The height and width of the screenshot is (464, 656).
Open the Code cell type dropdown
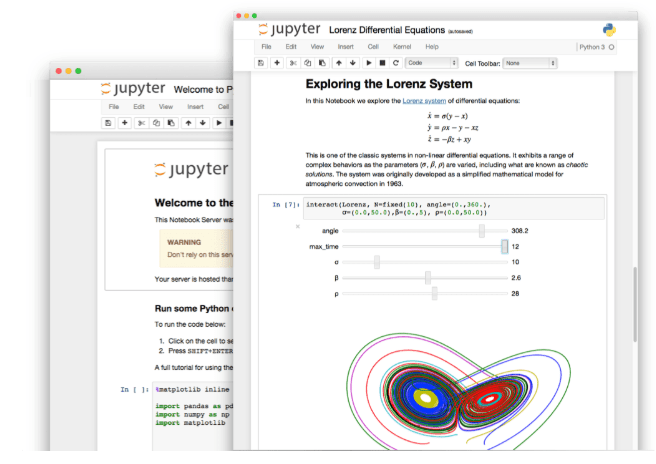click(432, 63)
